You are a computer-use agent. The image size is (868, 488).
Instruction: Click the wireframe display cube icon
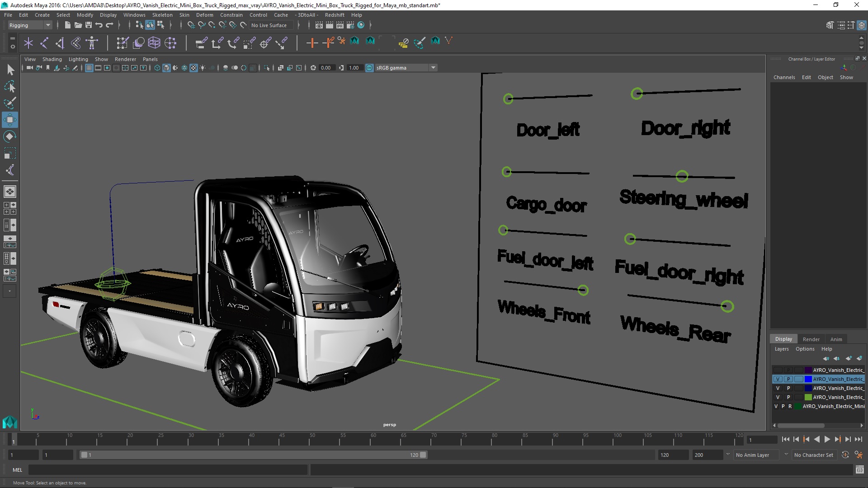point(157,68)
